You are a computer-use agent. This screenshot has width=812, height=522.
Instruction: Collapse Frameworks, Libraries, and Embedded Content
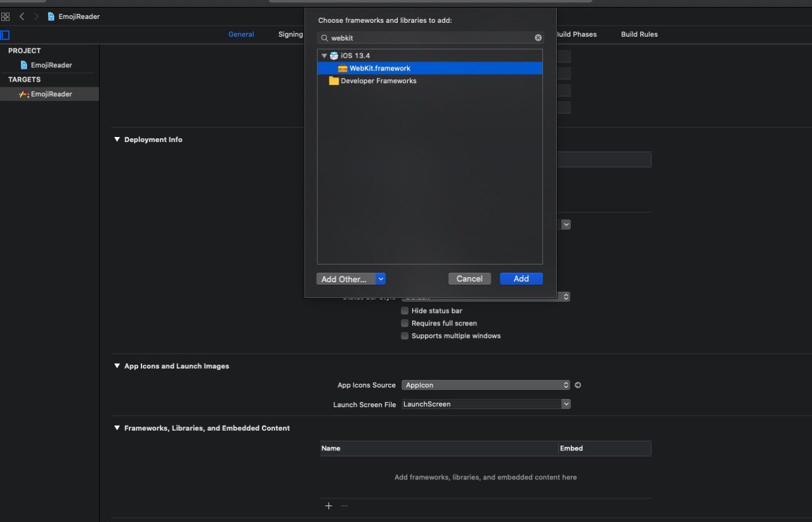click(x=117, y=428)
